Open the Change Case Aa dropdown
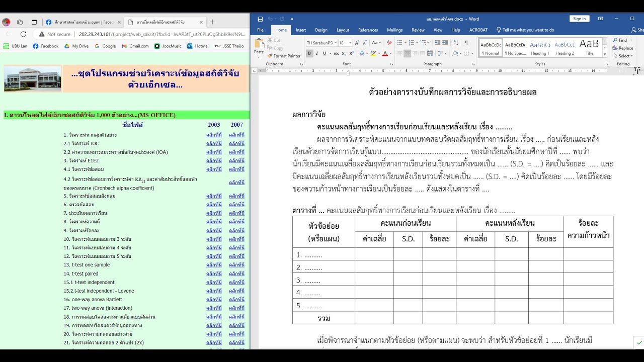 [x=376, y=43]
